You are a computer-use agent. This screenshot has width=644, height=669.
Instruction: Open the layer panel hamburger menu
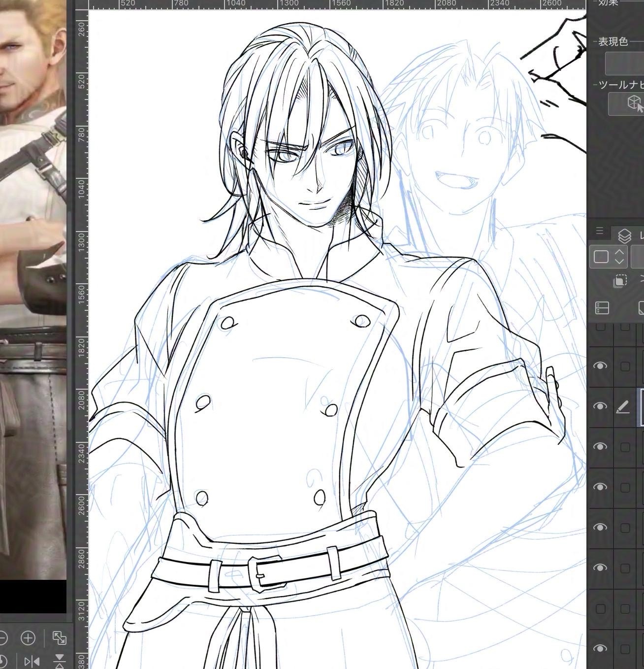[599, 231]
